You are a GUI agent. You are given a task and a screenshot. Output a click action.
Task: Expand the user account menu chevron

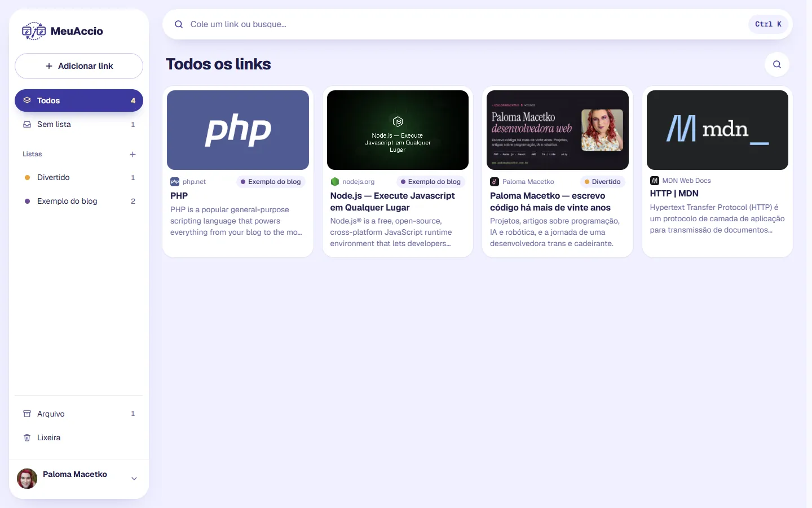pyautogui.click(x=134, y=479)
